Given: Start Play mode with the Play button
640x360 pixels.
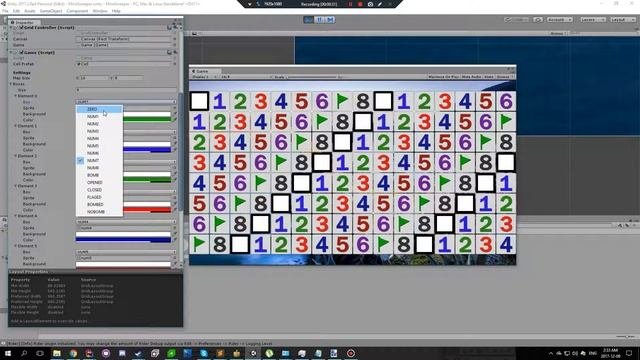Looking at the screenshot, I should coord(309,20).
